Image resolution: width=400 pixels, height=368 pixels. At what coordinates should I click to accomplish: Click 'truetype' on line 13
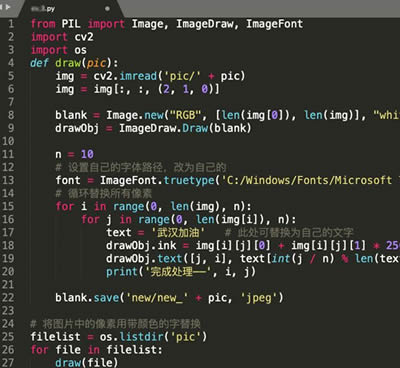[189, 180]
